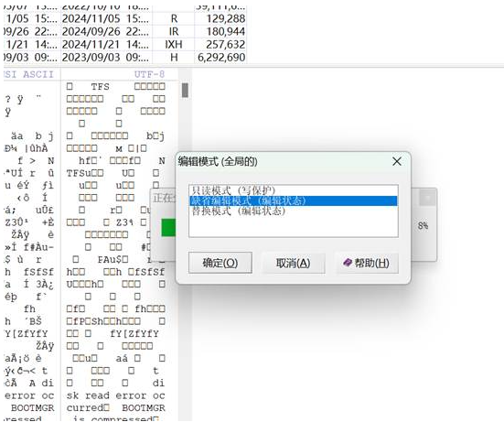Viewport: 504px width, 422px height.
Task: Select file row sized 6,292,690
Action: [x=125, y=58]
